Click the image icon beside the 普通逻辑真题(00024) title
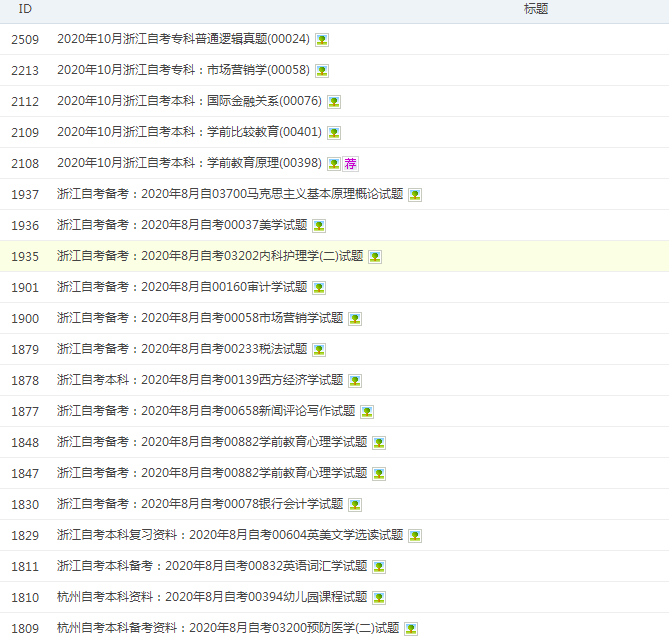This screenshot has width=669, height=640. [322, 40]
